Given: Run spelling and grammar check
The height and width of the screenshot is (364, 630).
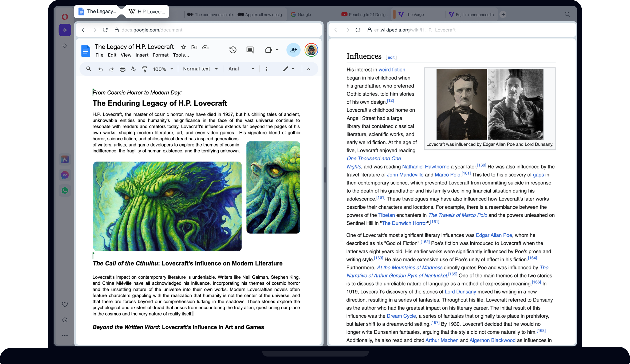Looking at the screenshot, I should click(133, 69).
